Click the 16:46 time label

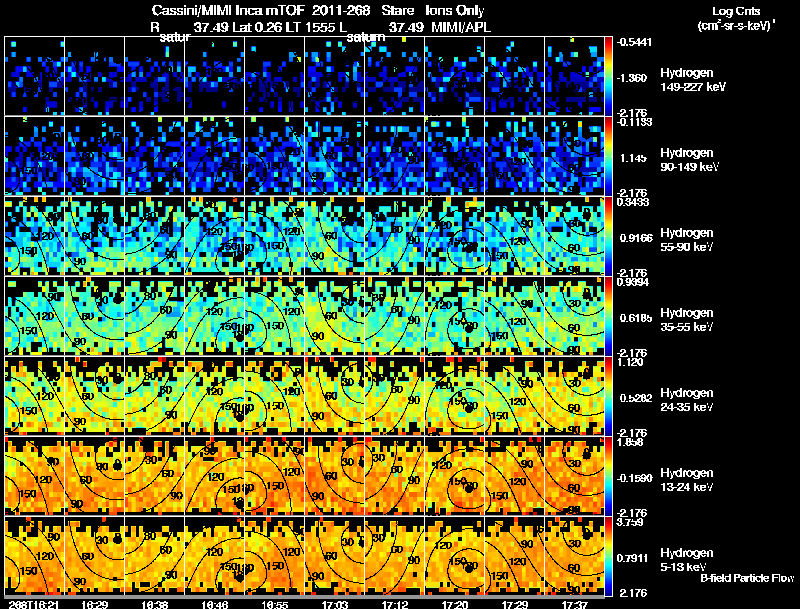click(x=214, y=604)
